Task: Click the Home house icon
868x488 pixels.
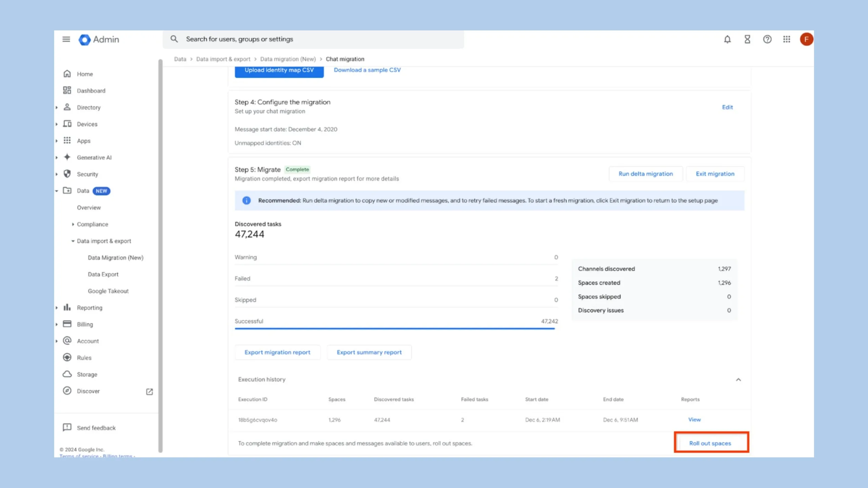Action: [x=67, y=74]
